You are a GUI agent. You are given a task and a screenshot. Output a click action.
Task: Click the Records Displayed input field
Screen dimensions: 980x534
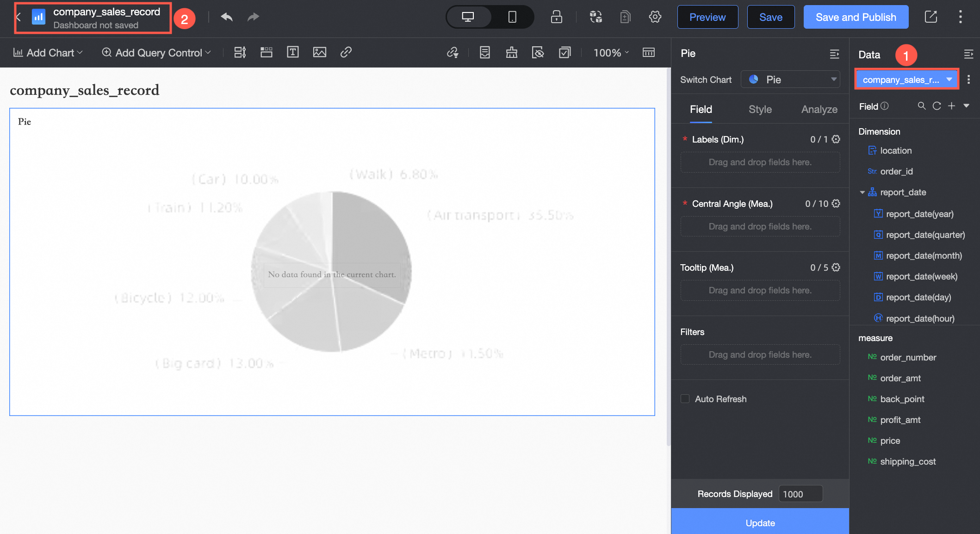coord(800,494)
